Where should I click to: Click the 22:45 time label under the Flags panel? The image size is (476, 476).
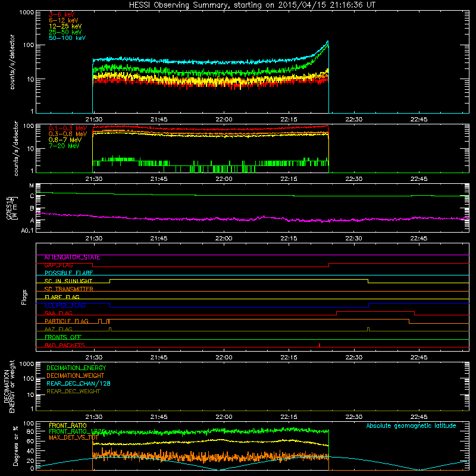point(419,358)
